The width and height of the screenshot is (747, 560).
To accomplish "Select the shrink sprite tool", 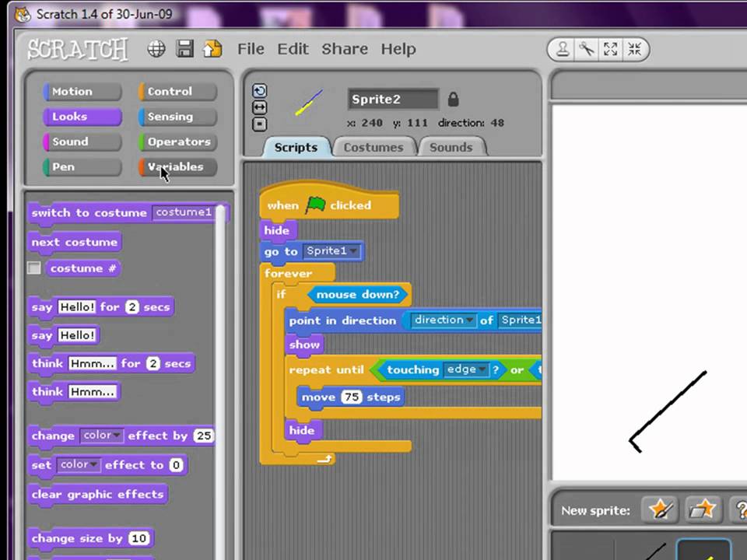I will (635, 49).
